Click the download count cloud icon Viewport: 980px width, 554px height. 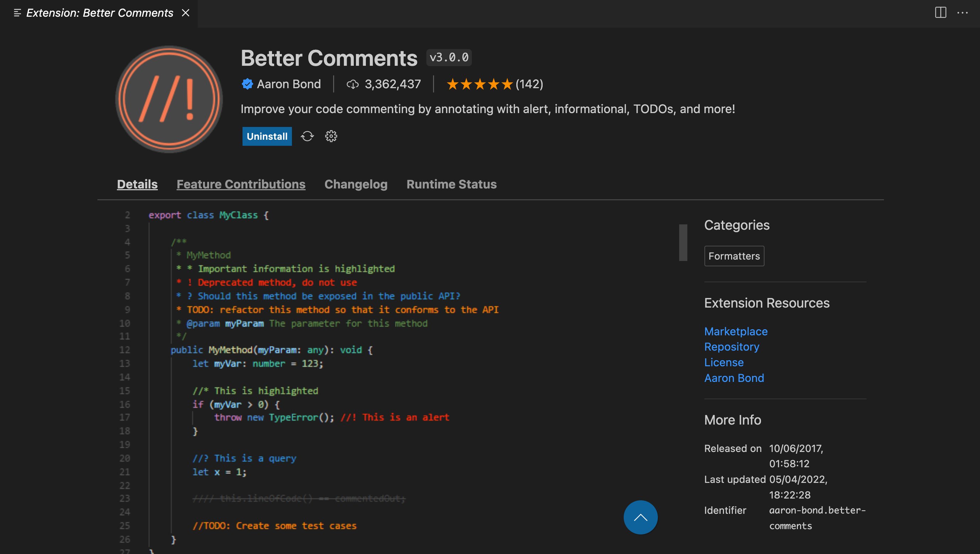pos(353,84)
